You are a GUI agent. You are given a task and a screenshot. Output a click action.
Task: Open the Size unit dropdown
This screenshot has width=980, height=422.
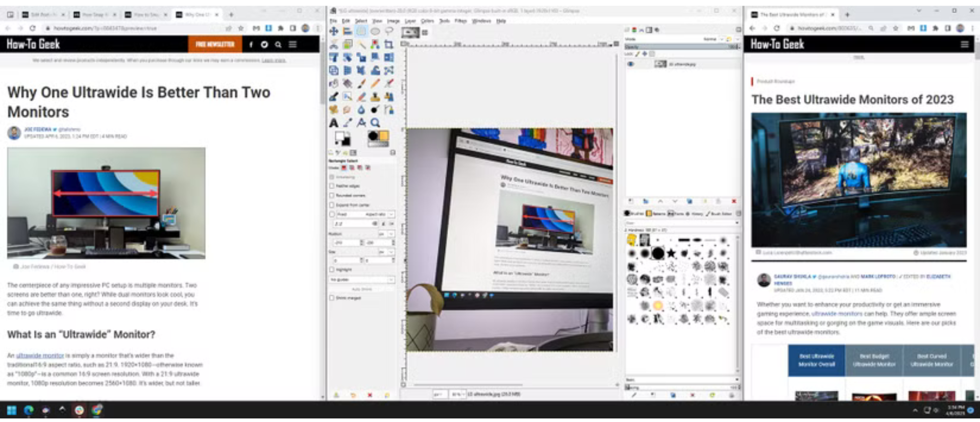pos(386,252)
